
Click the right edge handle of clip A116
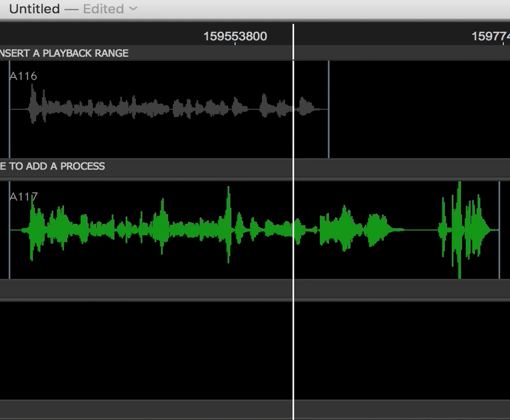pos(328,109)
